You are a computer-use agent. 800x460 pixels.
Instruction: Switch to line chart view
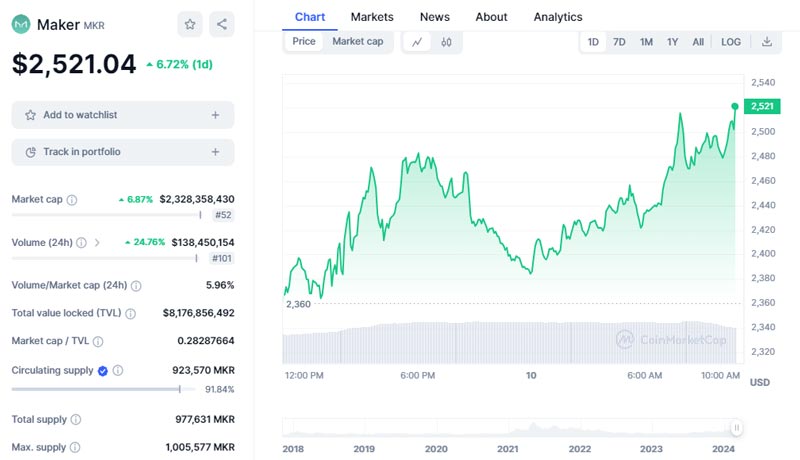417,42
